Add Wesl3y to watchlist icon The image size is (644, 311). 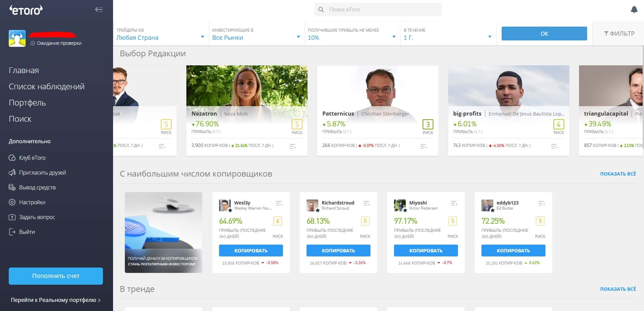[x=279, y=203]
